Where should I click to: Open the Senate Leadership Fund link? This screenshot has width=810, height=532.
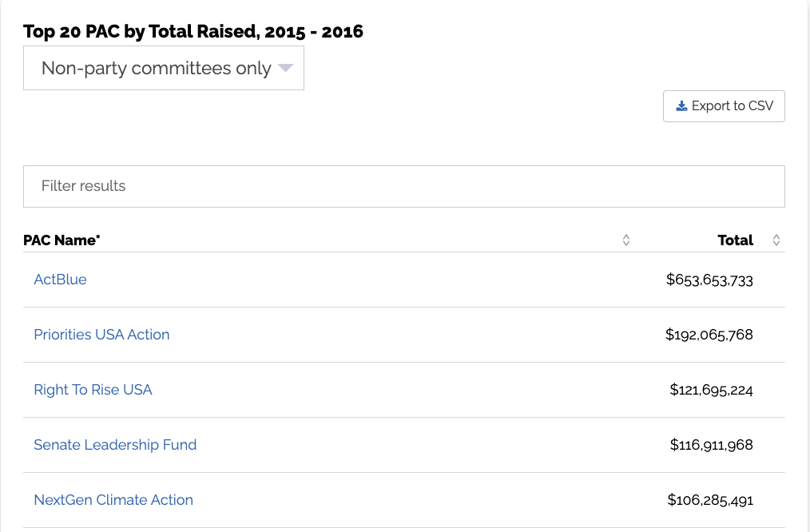(115, 445)
